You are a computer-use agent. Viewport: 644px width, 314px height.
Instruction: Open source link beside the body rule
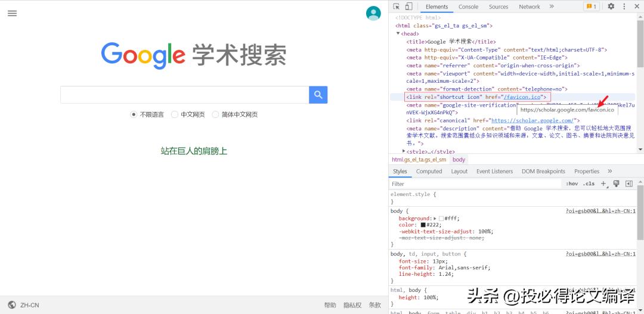(x=600, y=211)
